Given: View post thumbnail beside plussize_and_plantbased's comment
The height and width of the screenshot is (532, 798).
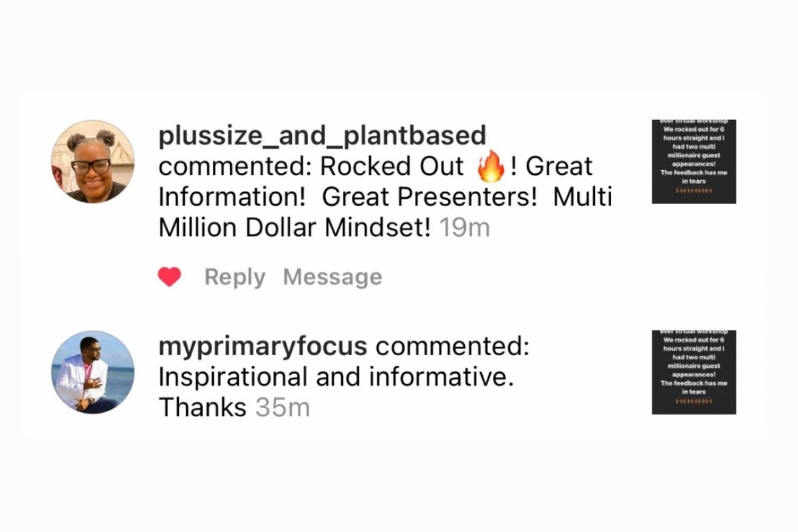Looking at the screenshot, I should coord(694,162).
